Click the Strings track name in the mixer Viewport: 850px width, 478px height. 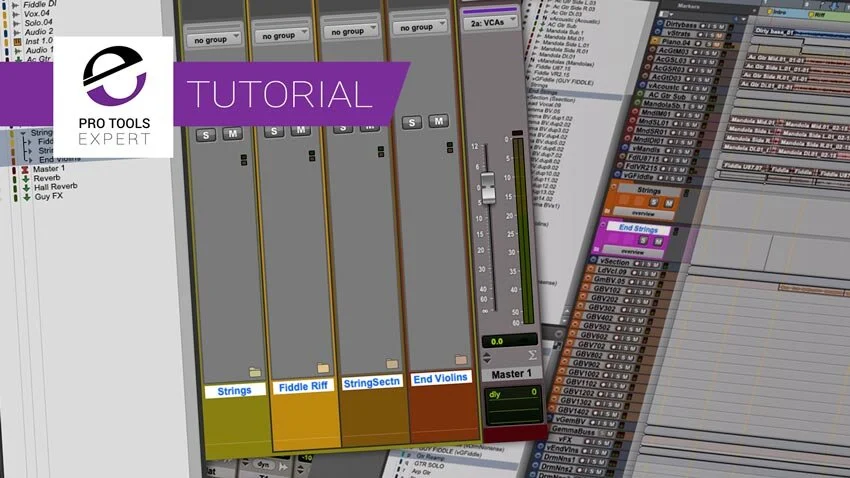234,391
